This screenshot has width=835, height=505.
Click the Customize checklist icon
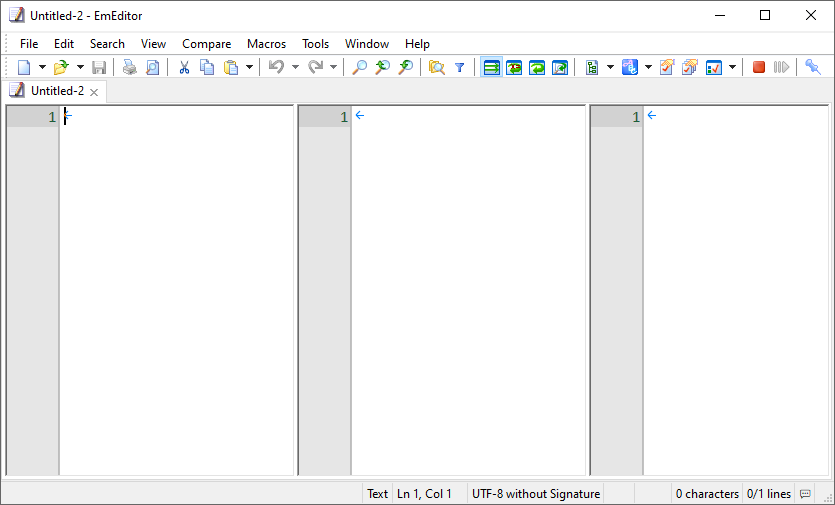tap(714, 68)
